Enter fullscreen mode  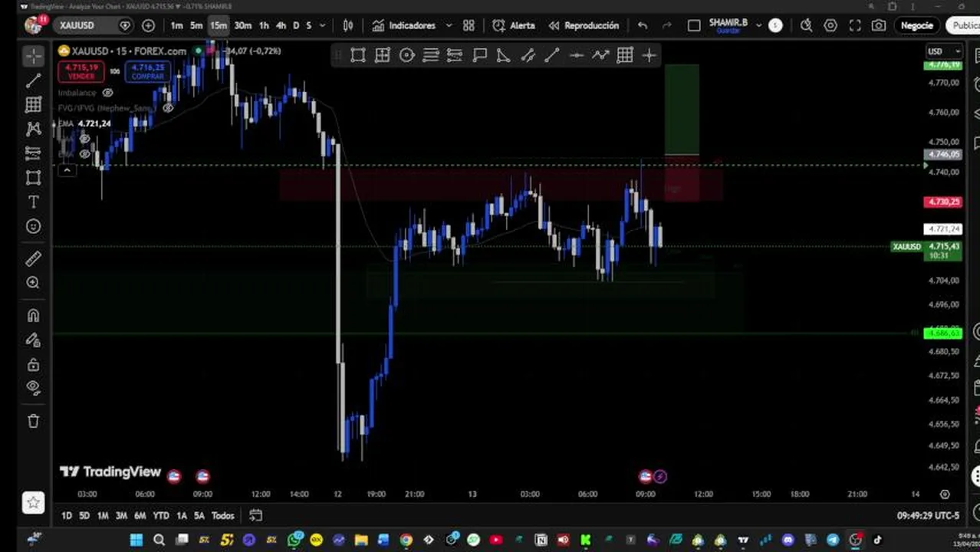coord(855,25)
